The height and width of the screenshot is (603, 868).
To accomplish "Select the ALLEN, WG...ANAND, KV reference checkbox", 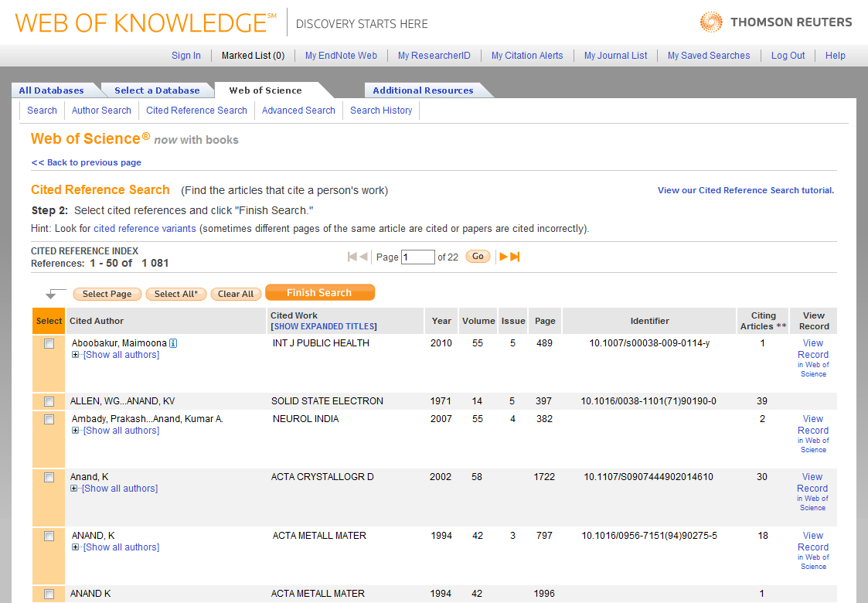I will click(x=49, y=401).
